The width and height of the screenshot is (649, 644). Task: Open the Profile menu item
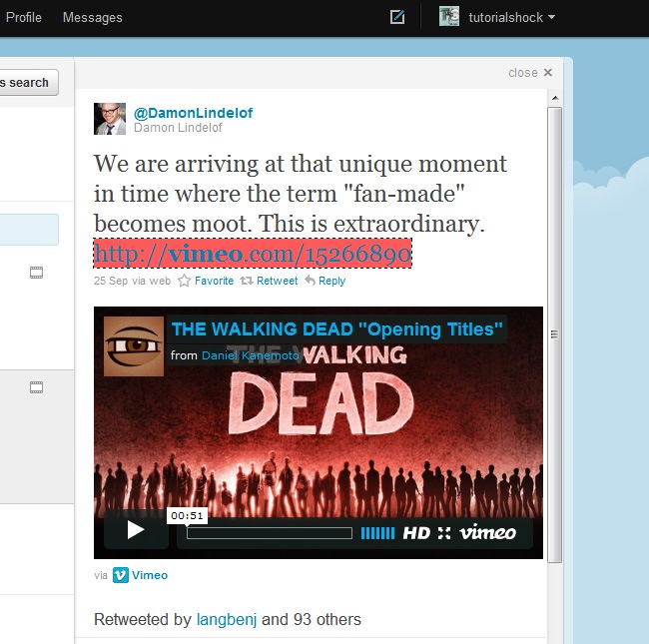[x=24, y=17]
